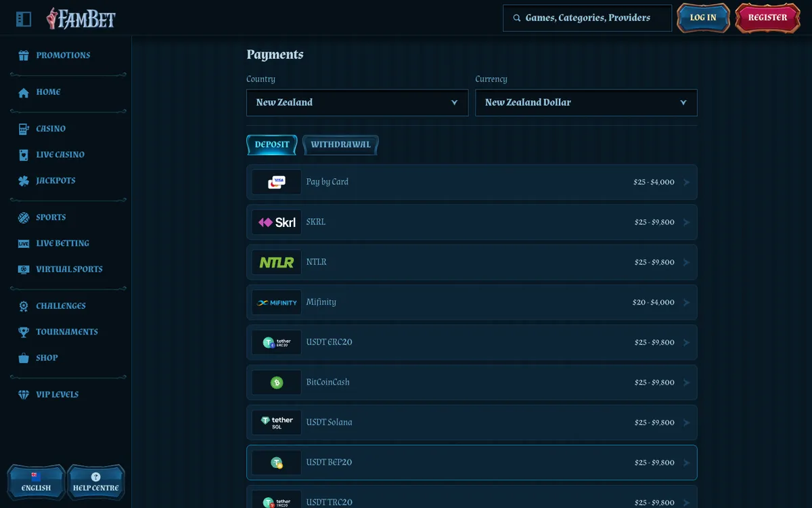The image size is (812, 508).
Task: Click the Tether ERC20 logo
Action: pos(277,342)
